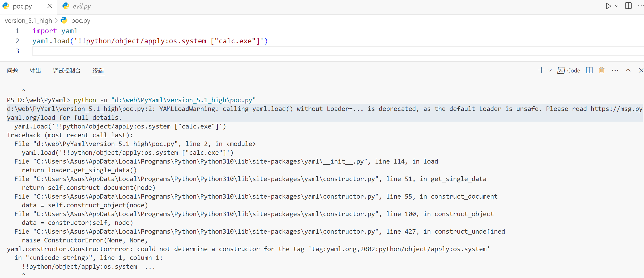Maximize the panel with chevron up
The image size is (644, 278).
tap(628, 70)
